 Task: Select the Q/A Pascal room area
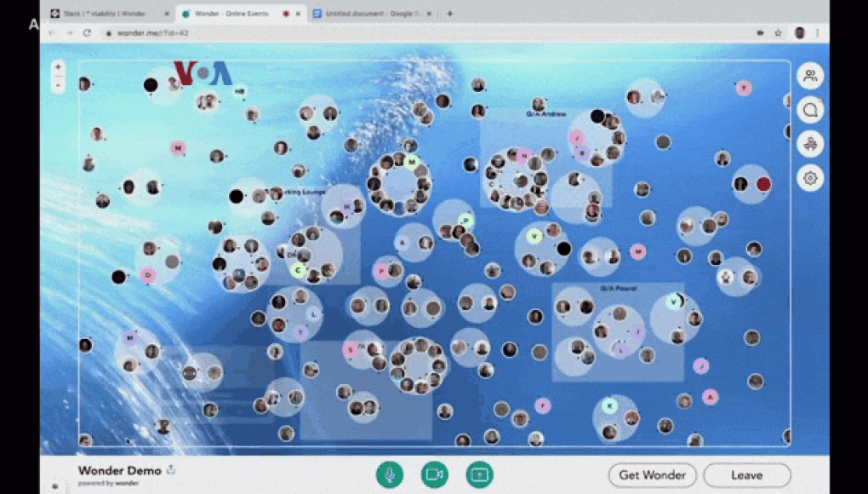coord(618,332)
